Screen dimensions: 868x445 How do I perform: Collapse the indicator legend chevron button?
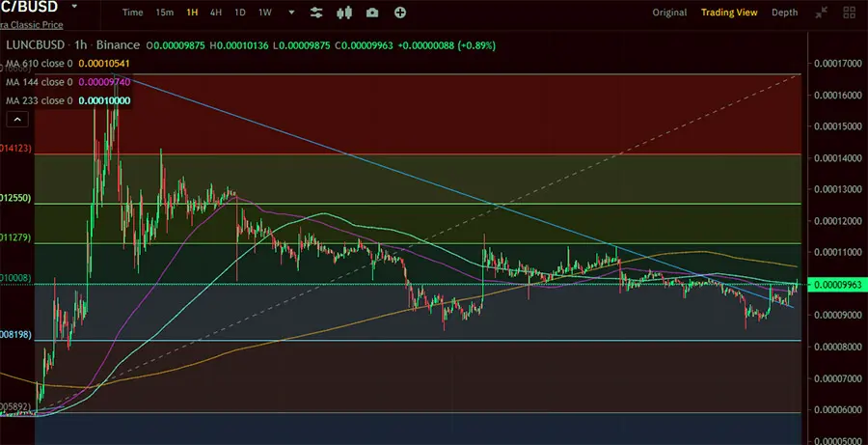(17, 119)
